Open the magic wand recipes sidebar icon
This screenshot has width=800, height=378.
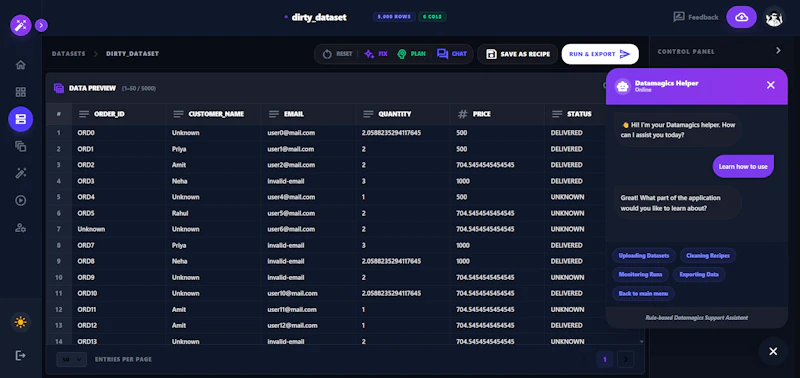[x=20, y=173]
